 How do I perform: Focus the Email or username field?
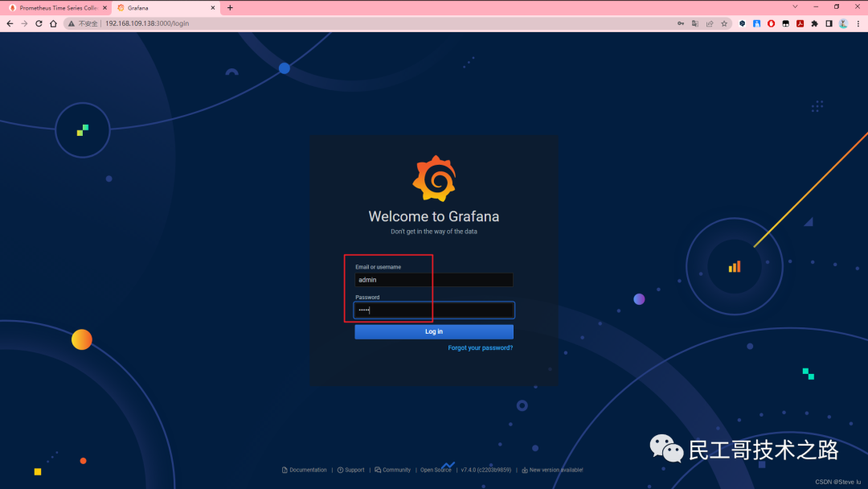coord(433,280)
